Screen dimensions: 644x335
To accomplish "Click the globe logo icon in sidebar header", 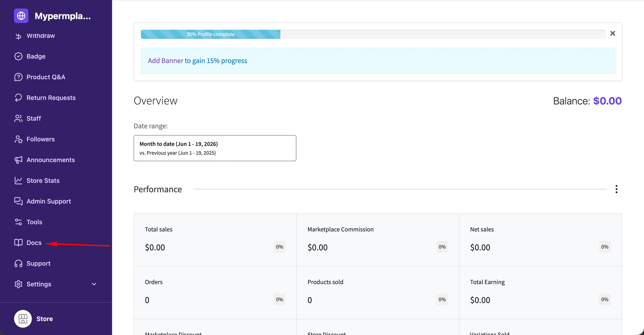I will [21, 16].
